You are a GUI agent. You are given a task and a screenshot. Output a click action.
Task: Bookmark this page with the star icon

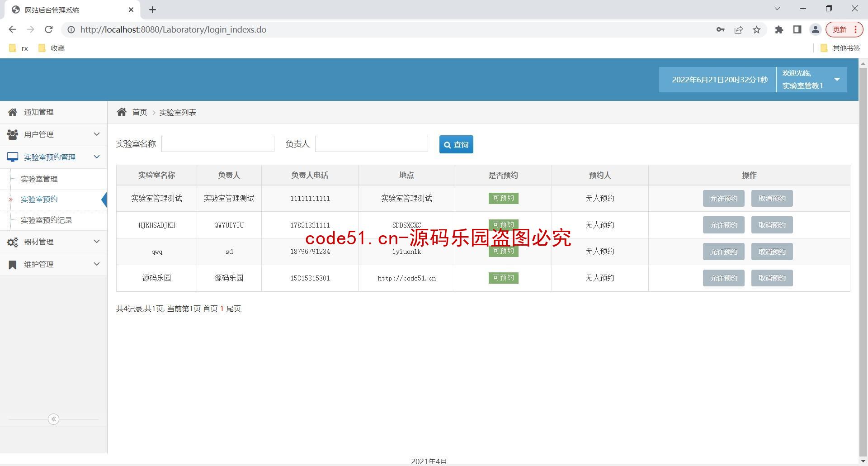point(757,30)
